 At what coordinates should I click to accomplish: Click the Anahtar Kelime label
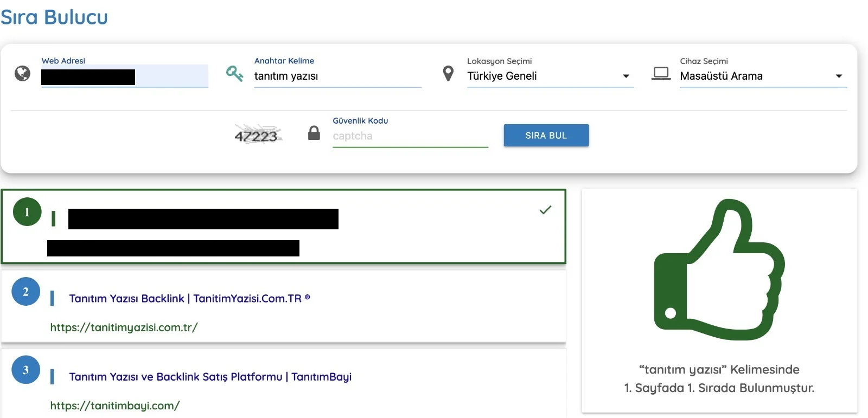tap(284, 61)
